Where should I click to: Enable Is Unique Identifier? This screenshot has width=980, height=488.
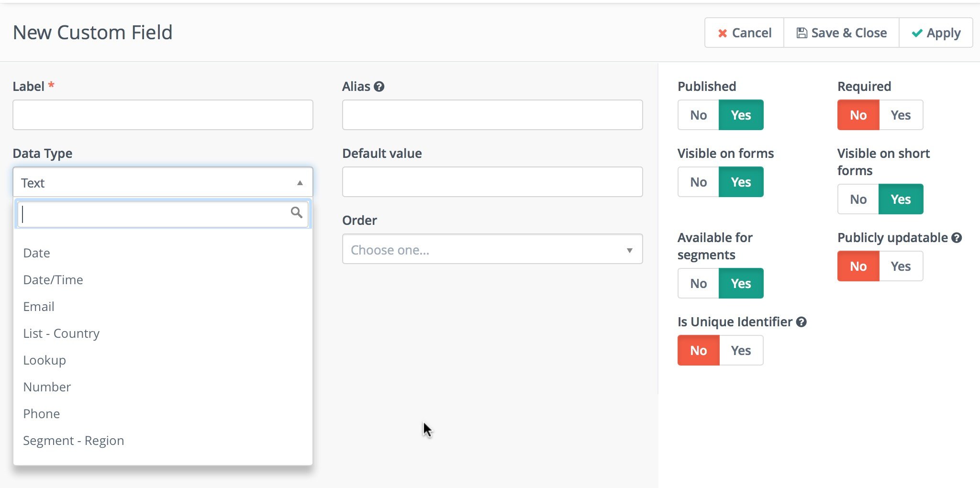tap(741, 350)
